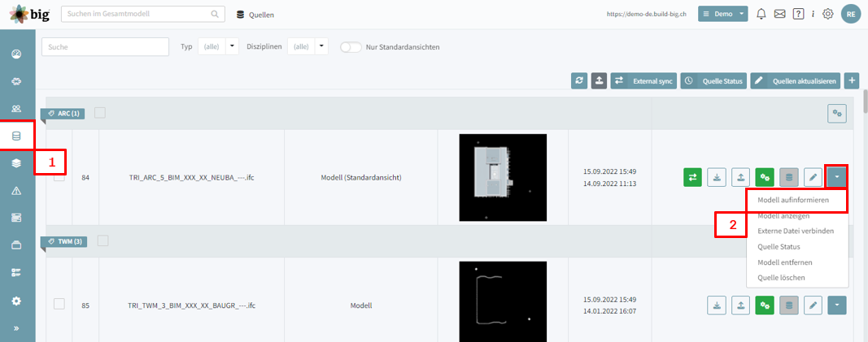Edit source 84 with pencil icon

point(813,177)
